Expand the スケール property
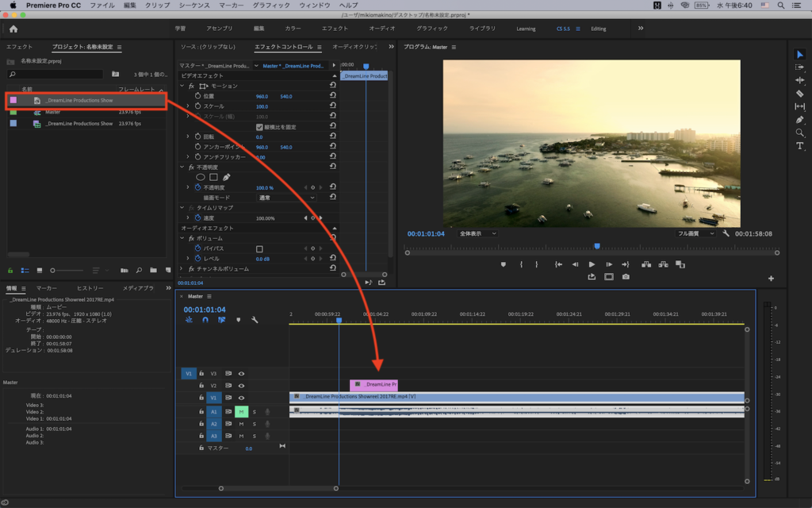 188,106
